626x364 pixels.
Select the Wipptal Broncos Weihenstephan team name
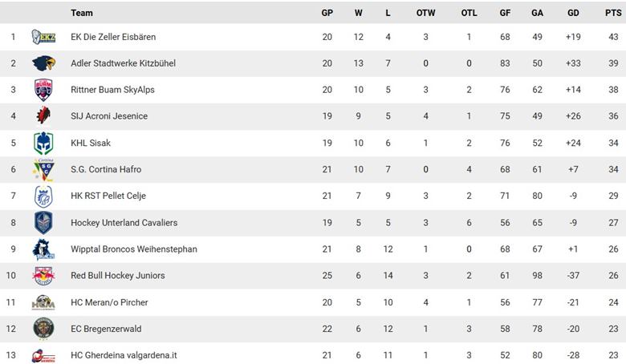coord(133,249)
